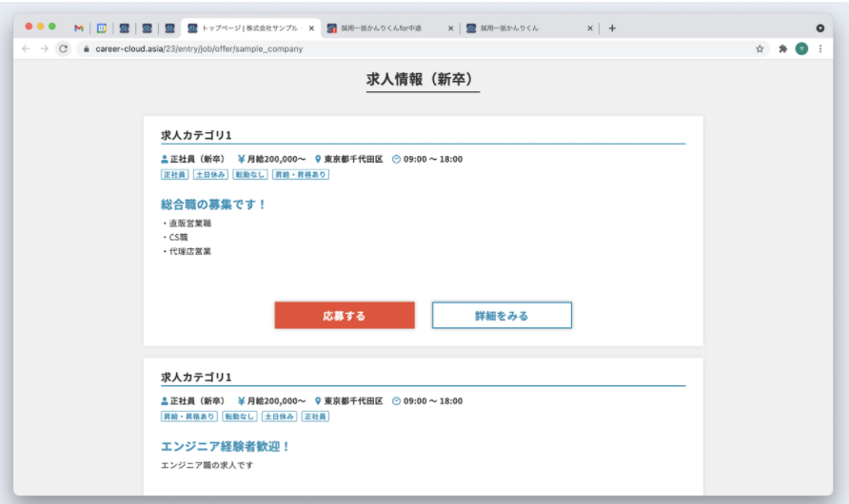Bookmark this page with star icon

pyautogui.click(x=760, y=48)
